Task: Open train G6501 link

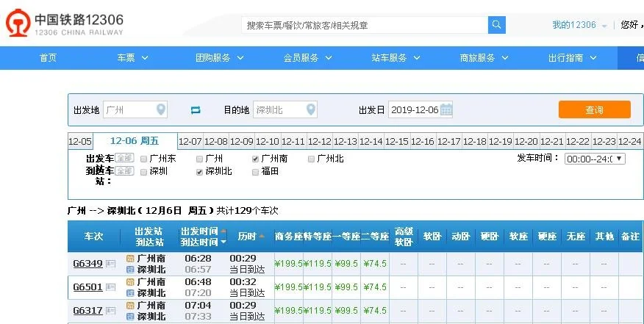Action: pyautogui.click(x=88, y=287)
